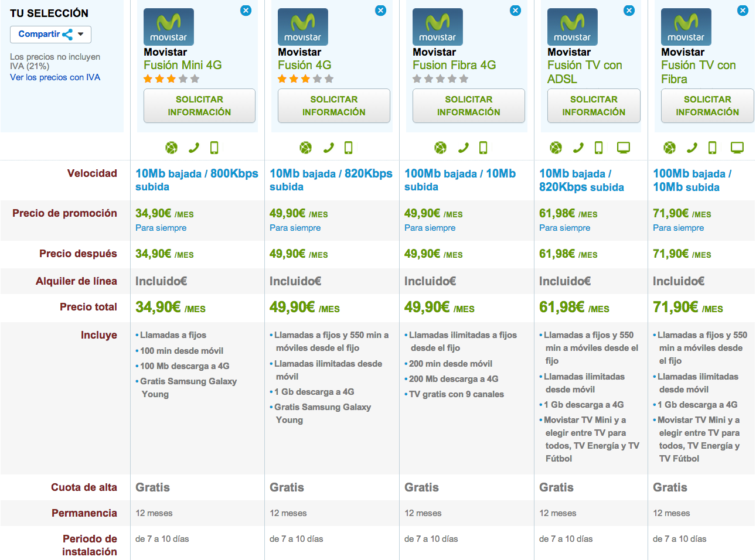This screenshot has height=560, width=756.
Task: Click Movistar logo of Fusión 4G
Action: 303,27
